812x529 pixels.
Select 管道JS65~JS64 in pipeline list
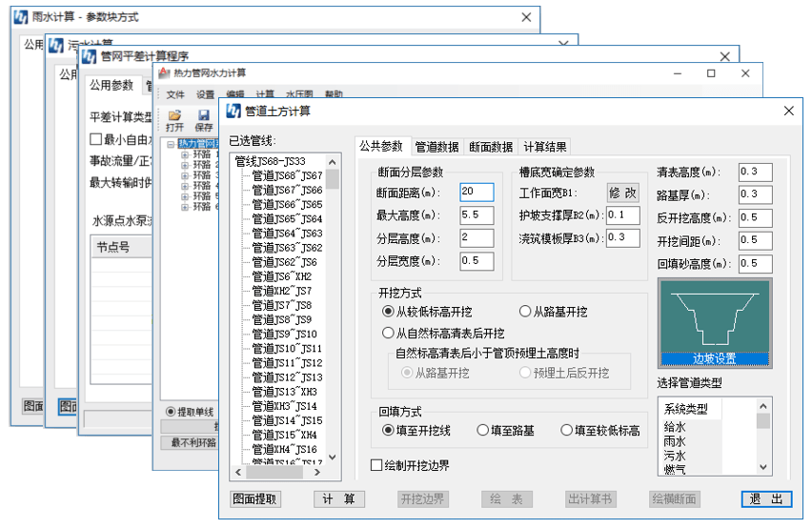click(x=287, y=219)
